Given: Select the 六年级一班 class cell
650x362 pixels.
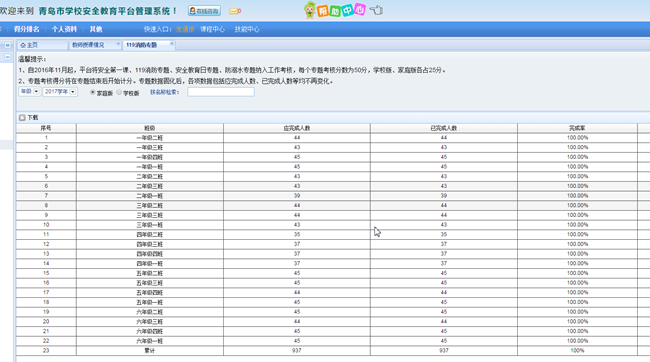Looking at the screenshot, I should point(150,341).
